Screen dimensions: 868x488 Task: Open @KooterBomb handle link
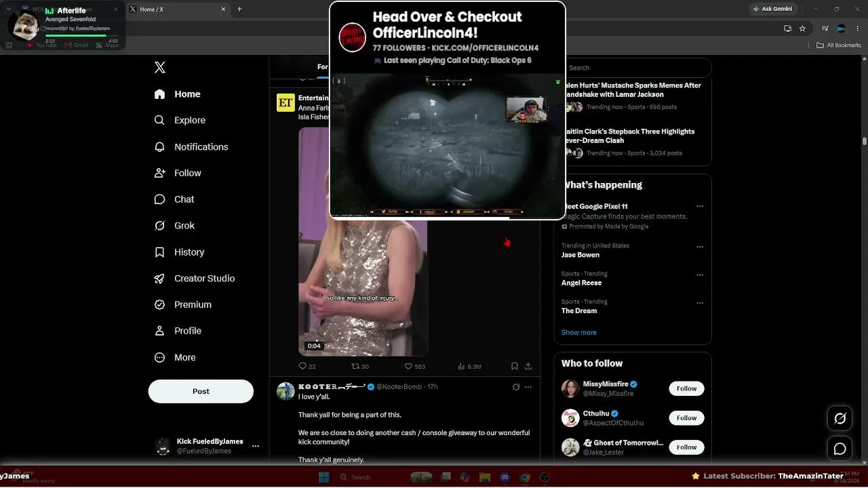click(x=399, y=387)
